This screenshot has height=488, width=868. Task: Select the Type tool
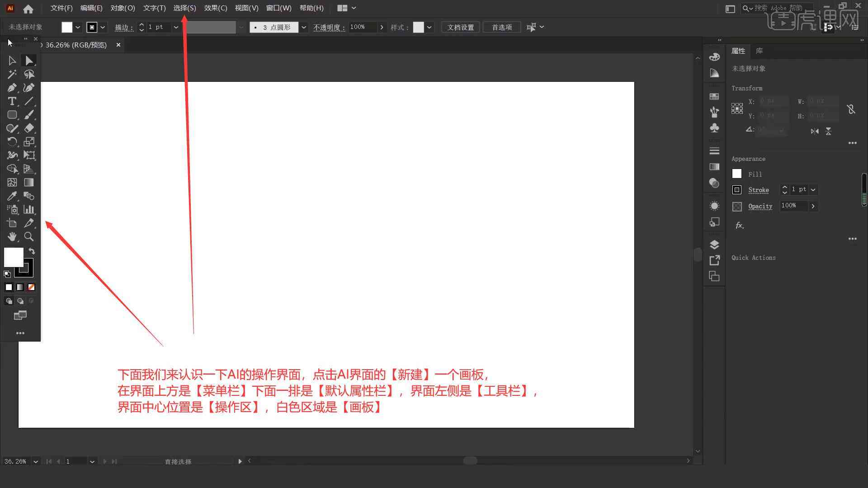tap(12, 101)
